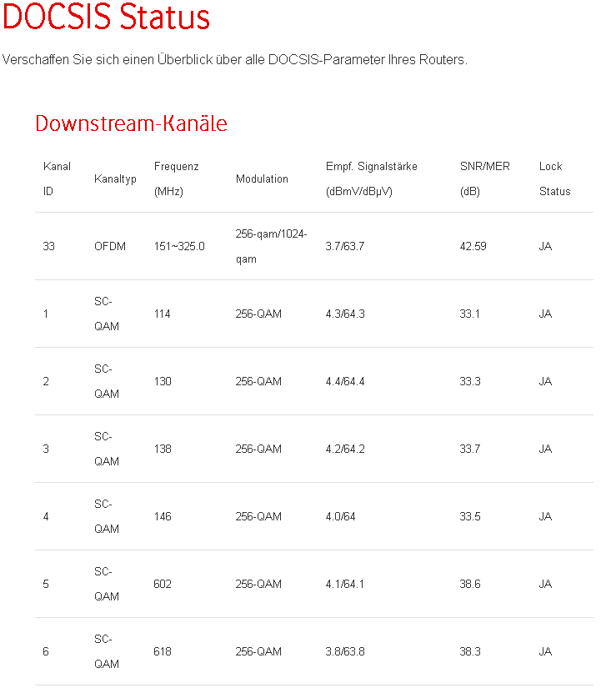Click the 4.0/64 signal strength cell
Screen dimensions: 616x688
(x=340, y=516)
